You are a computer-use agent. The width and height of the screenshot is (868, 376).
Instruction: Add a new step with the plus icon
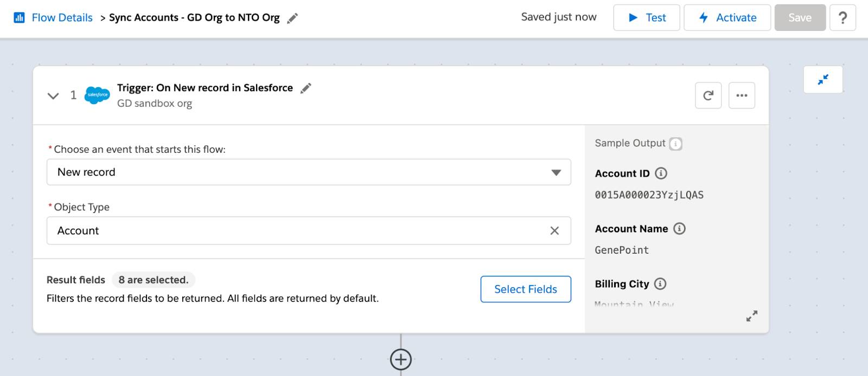pyautogui.click(x=401, y=359)
